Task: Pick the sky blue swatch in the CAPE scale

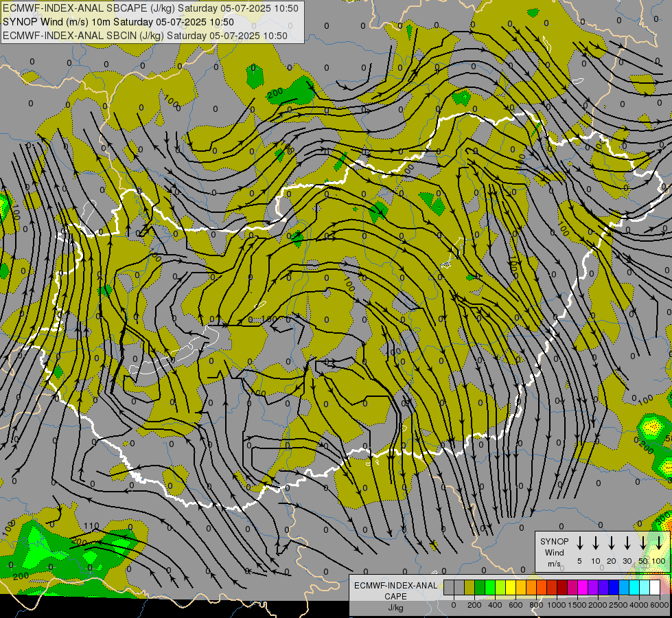Action: 623,587
